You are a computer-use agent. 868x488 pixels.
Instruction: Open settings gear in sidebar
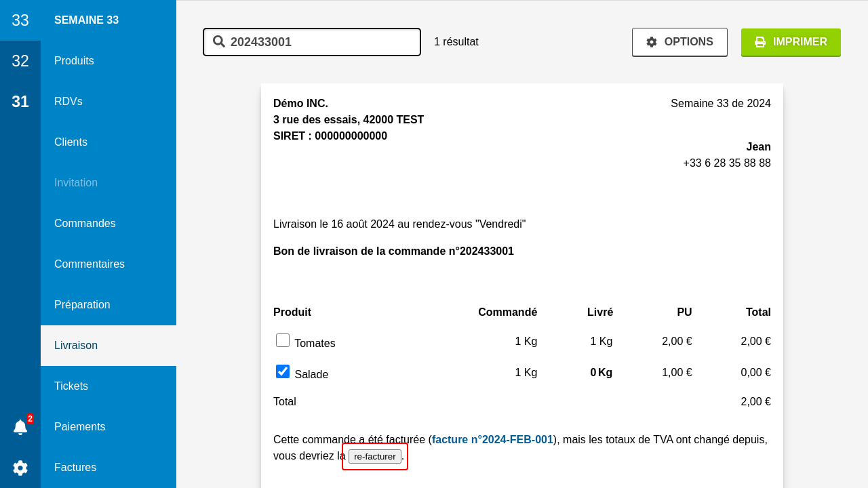coord(20,468)
